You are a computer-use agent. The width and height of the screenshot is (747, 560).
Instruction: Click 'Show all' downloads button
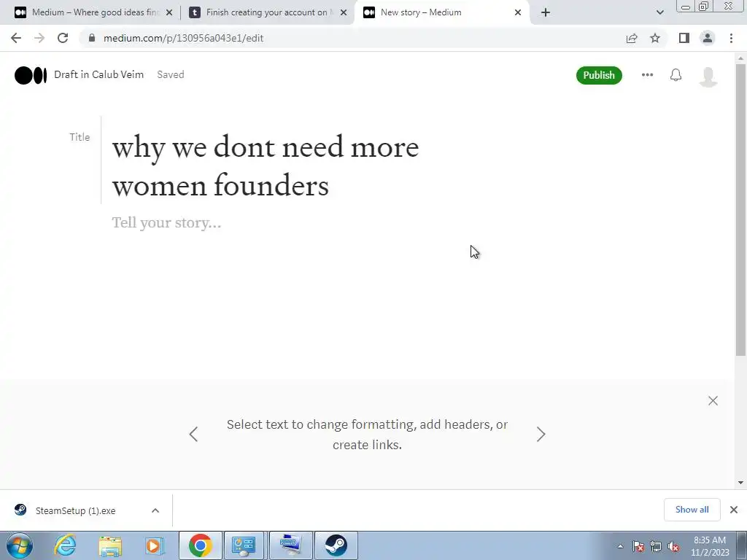tap(692, 510)
